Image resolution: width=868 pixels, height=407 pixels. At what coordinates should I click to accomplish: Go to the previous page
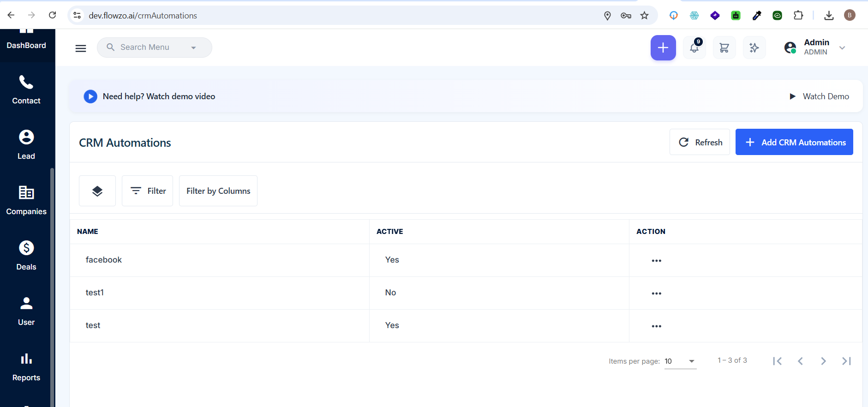click(x=801, y=361)
